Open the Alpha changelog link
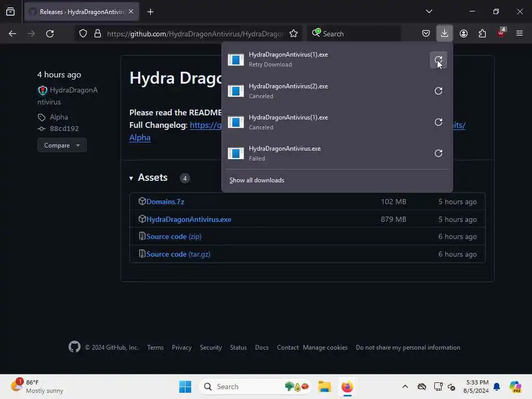The height and width of the screenshot is (399, 532). pos(140,137)
